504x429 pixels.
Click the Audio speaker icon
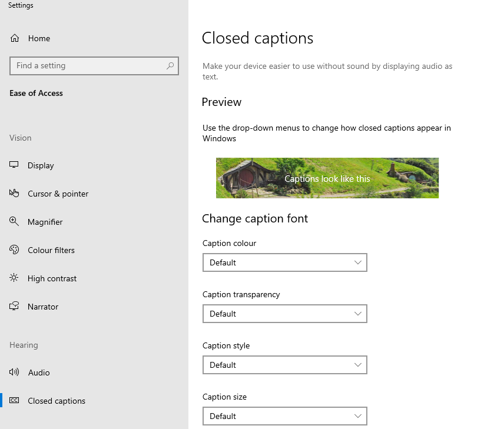coord(14,372)
